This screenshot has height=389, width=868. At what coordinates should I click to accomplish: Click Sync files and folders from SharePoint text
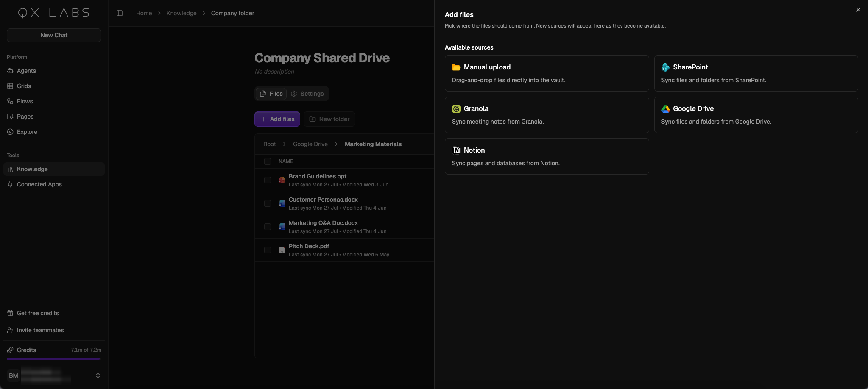click(714, 80)
